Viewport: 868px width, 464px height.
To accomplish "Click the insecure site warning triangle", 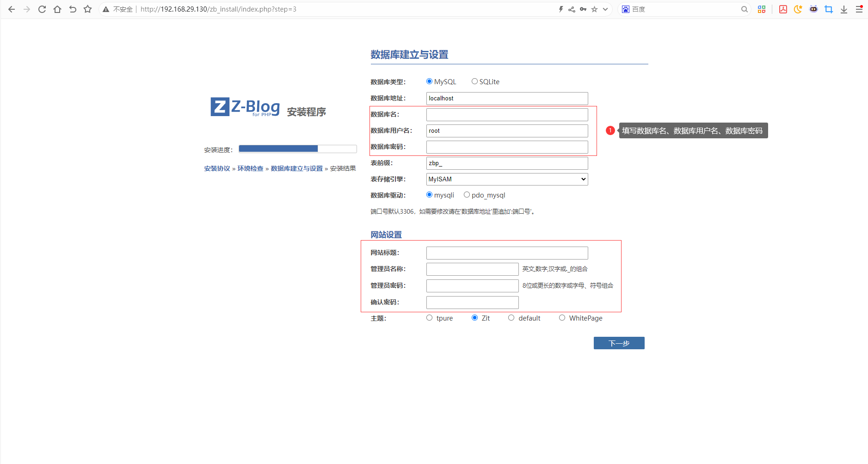I will click(x=106, y=9).
